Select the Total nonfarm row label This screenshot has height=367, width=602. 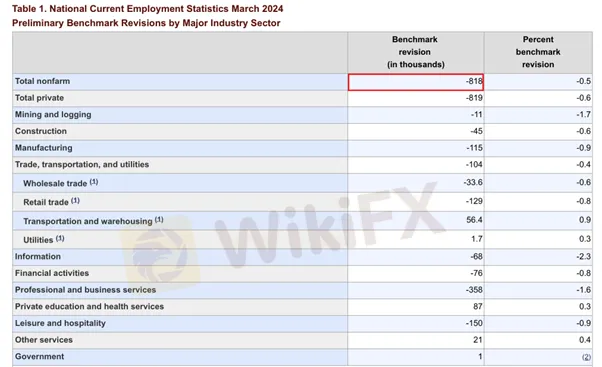click(x=43, y=81)
